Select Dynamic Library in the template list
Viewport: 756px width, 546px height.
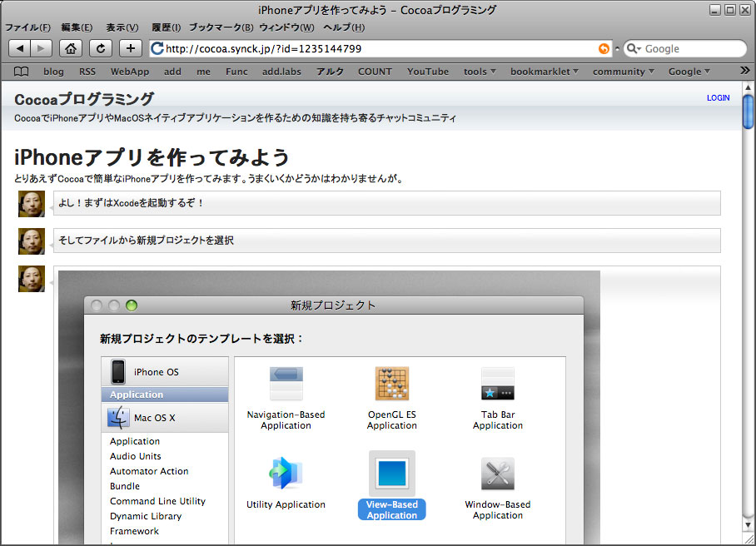(146, 516)
